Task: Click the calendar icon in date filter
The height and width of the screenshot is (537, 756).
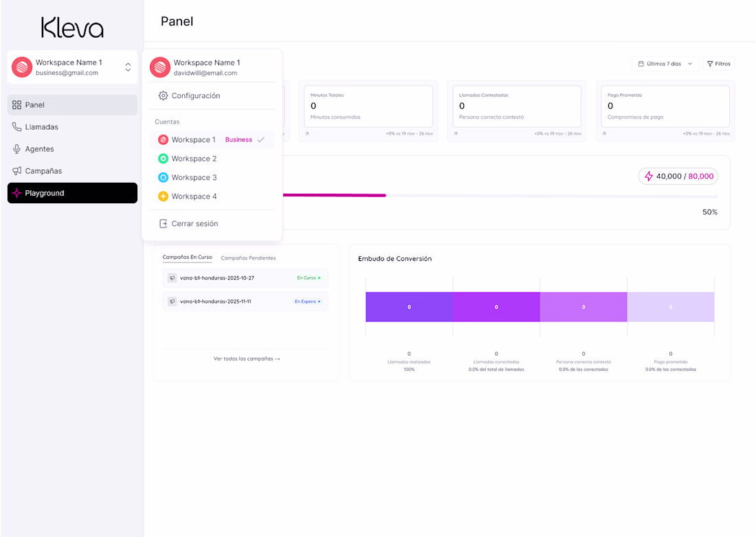Action: (x=641, y=64)
